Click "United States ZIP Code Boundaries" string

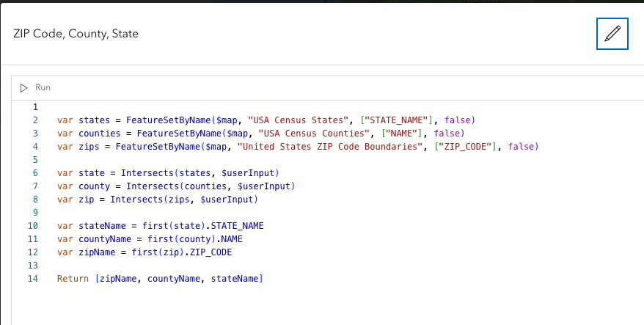[x=330, y=147]
